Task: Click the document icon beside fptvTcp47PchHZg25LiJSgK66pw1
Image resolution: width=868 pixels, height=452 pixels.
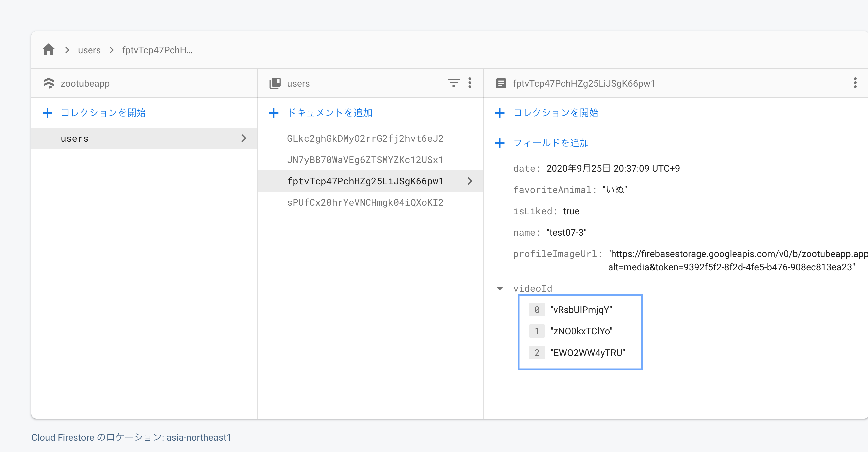Action: pyautogui.click(x=501, y=83)
